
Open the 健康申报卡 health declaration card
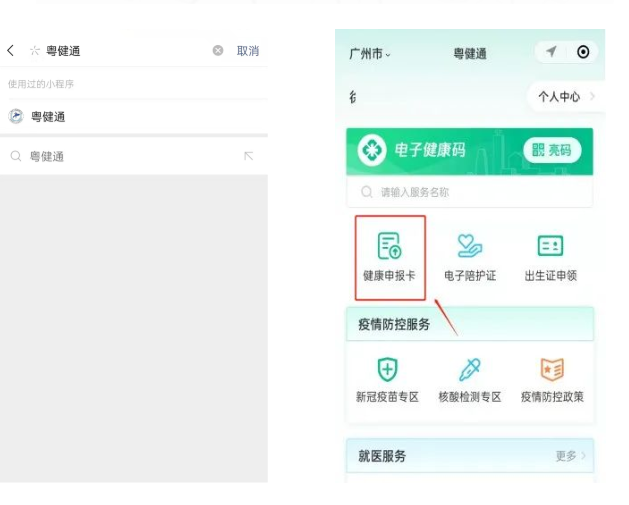[389, 258]
